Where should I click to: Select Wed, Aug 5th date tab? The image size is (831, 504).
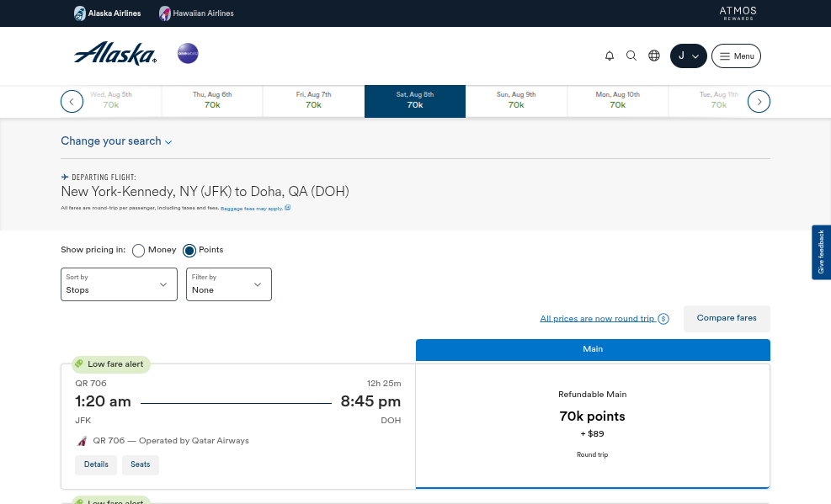pos(111,100)
